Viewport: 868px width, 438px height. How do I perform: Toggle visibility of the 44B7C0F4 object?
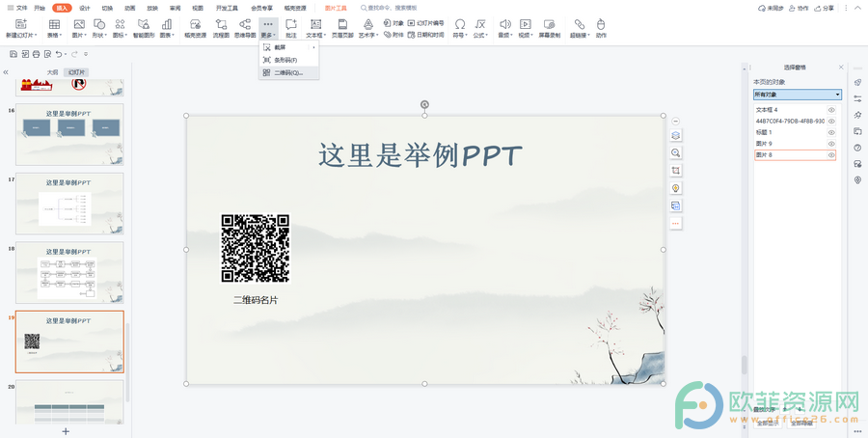831,122
